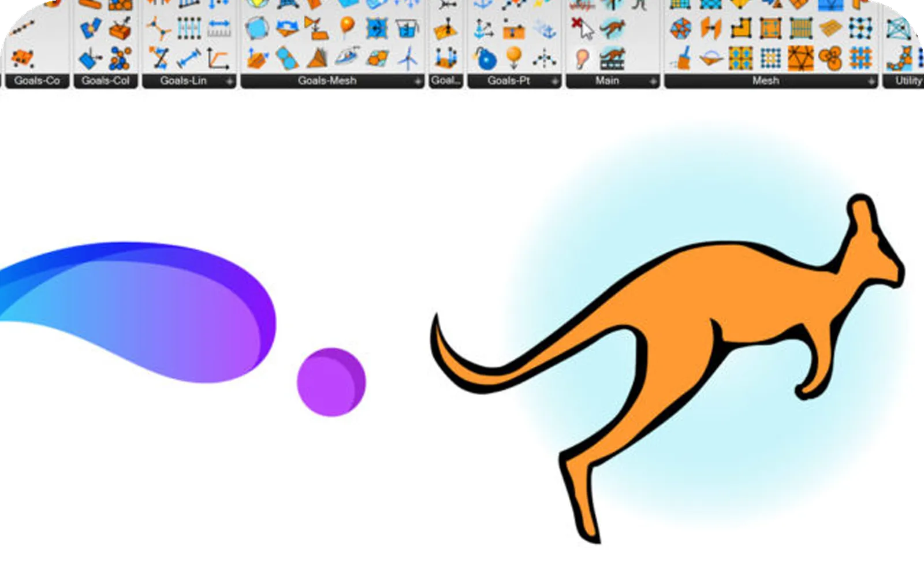Screen dimensions: 924x565
Task: Click the orange balloon inflate icon in Goals-Mesh
Action: click(x=346, y=25)
